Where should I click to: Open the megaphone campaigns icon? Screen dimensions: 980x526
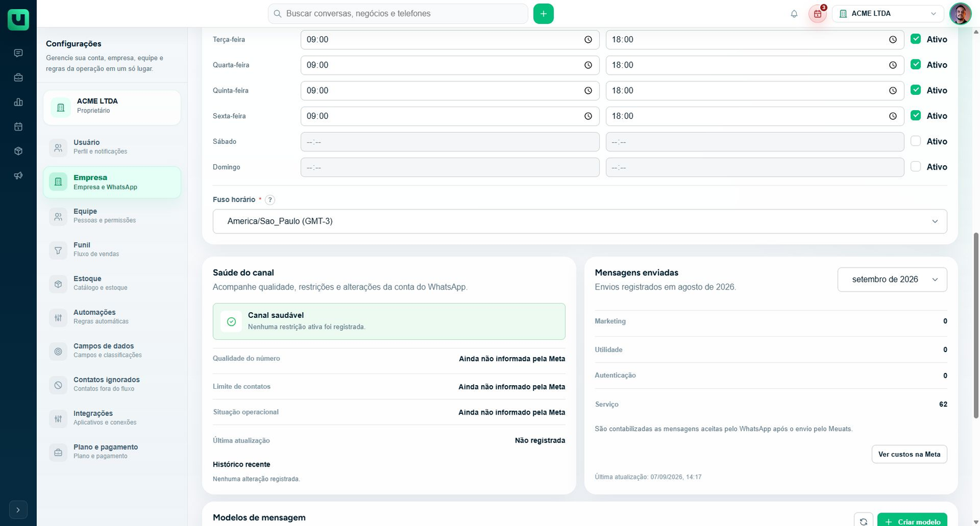tap(18, 176)
